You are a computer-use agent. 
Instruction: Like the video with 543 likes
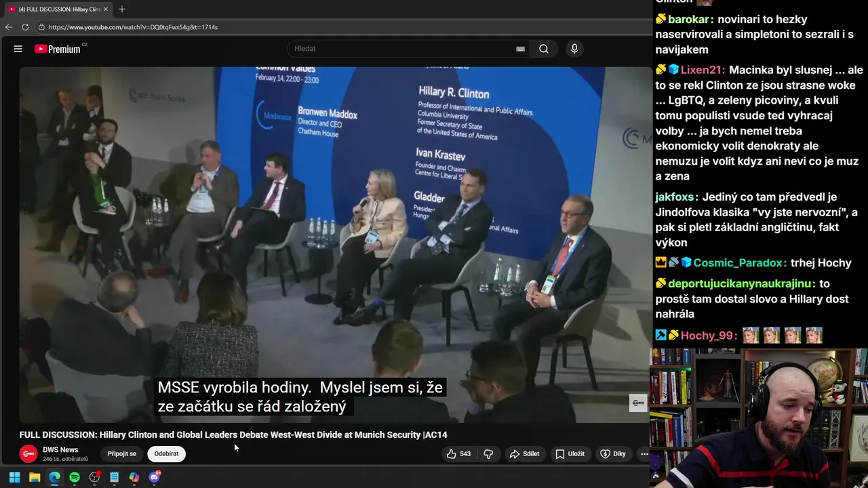coord(459,454)
